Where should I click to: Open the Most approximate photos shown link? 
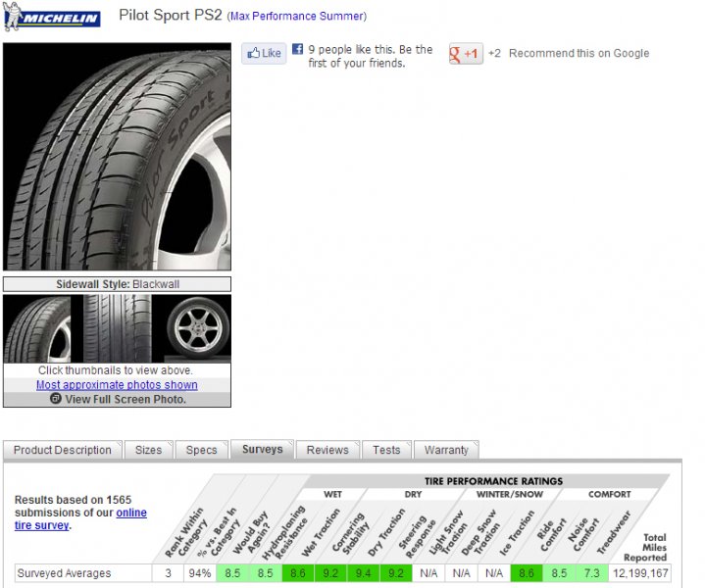click(x=117, y=385)
